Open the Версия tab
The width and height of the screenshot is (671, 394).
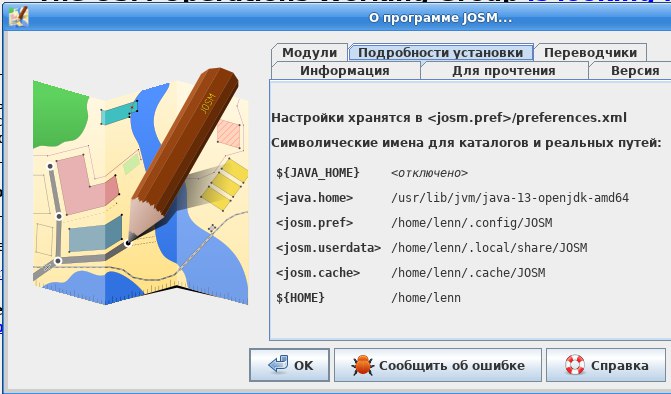pyautogui.click(x=630, y=71)
